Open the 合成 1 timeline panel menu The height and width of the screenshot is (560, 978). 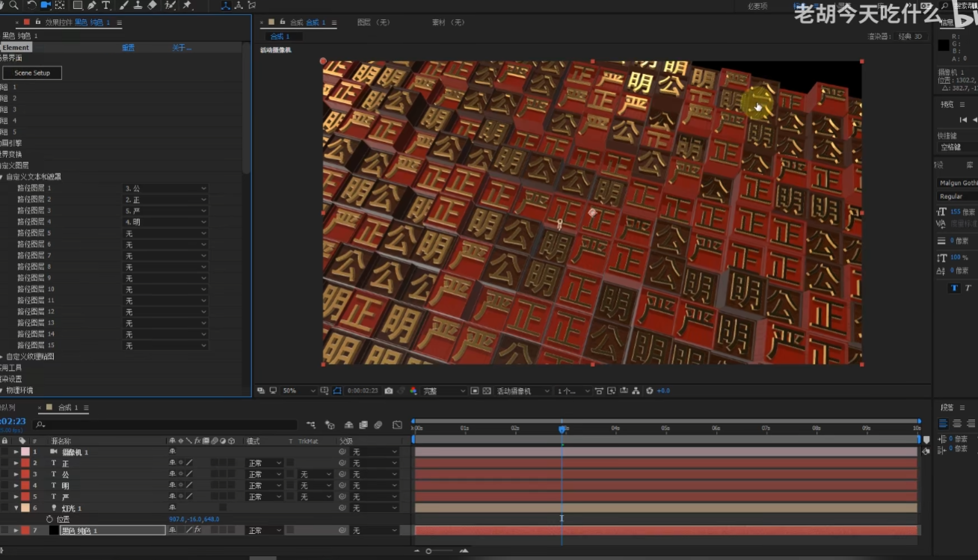tap(86, 407)
